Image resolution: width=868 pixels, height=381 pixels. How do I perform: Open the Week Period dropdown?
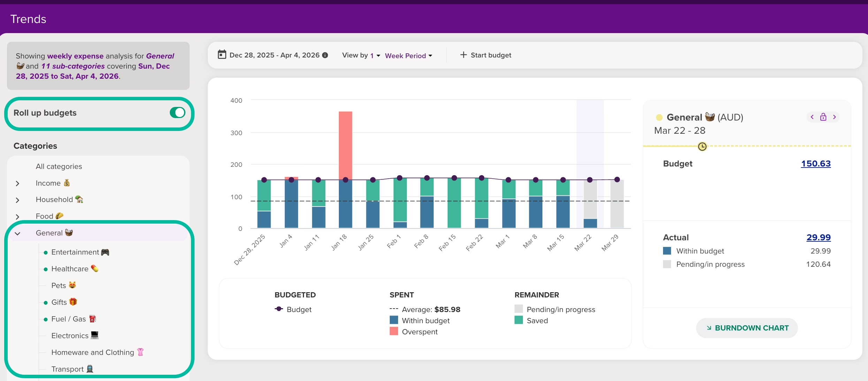pyautogui.click(x=408, y=56)
